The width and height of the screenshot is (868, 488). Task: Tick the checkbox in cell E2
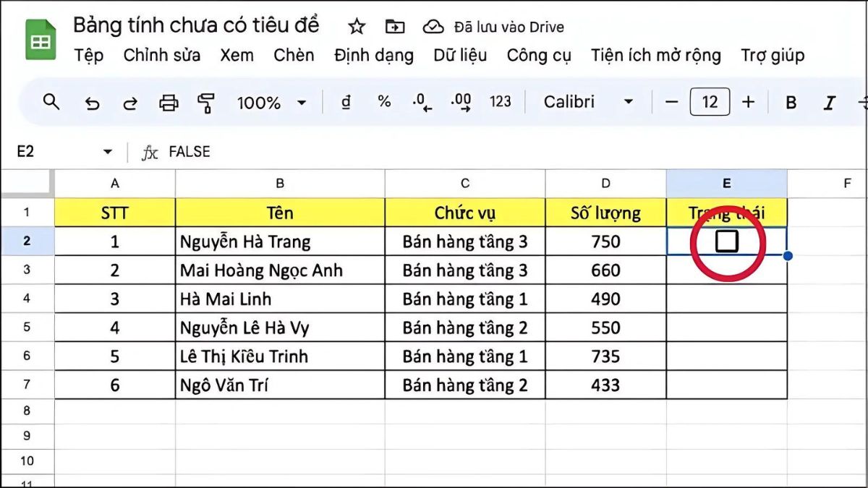point(727,241)
